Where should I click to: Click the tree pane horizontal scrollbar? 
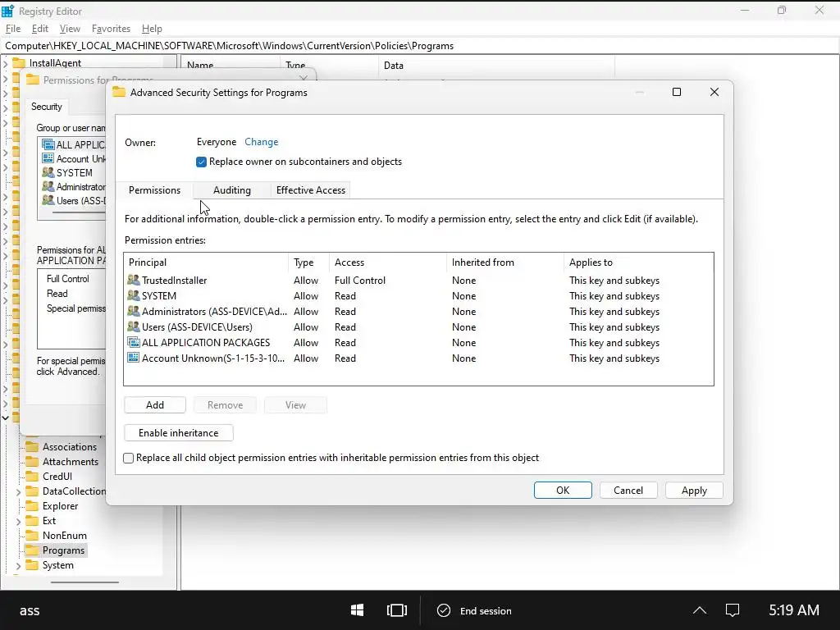click(x=84, y=582)
